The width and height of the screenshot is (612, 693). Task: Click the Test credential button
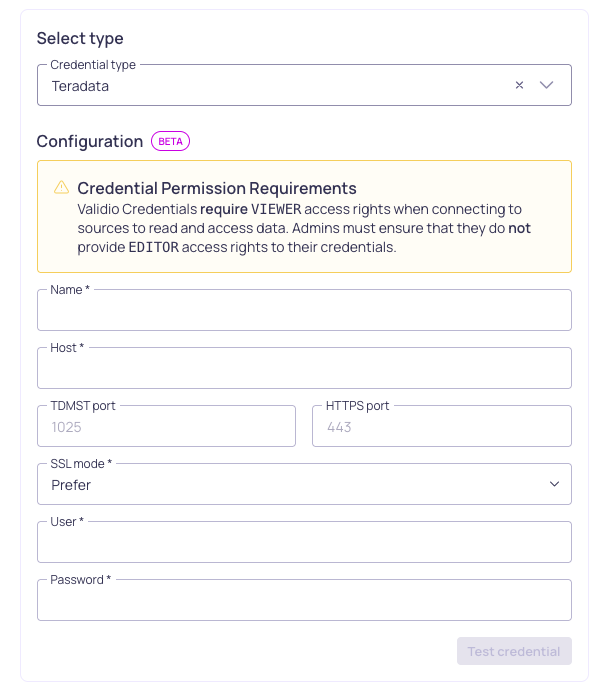click(514, 651)
